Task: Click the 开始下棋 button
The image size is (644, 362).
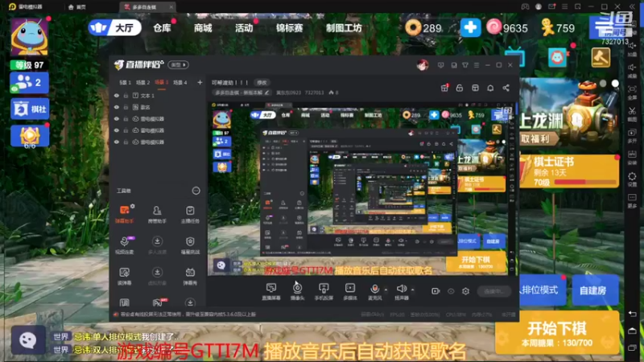Action: 556,332
